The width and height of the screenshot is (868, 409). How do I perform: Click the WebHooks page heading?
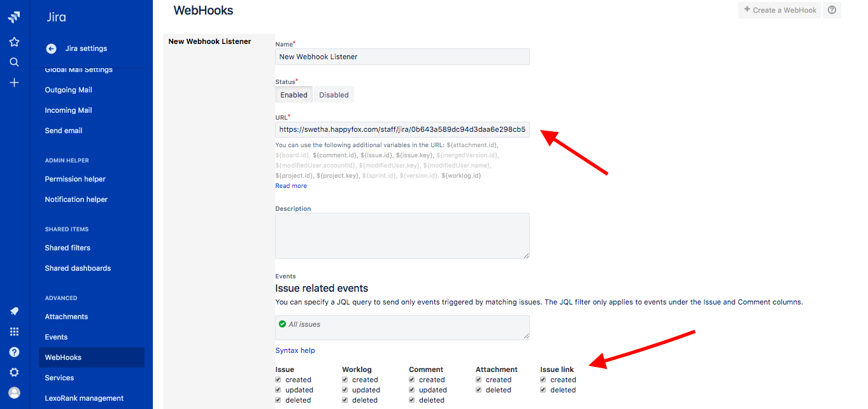[x=203, y=10]
